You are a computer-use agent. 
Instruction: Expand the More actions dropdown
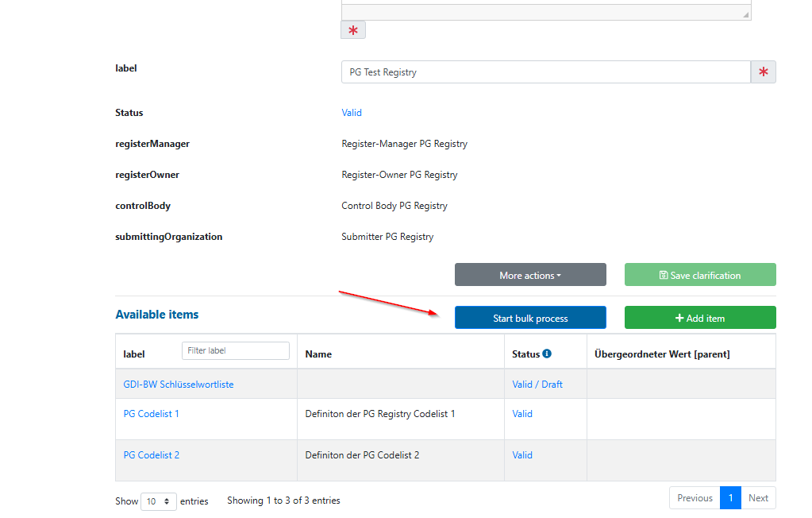(529, 275)
